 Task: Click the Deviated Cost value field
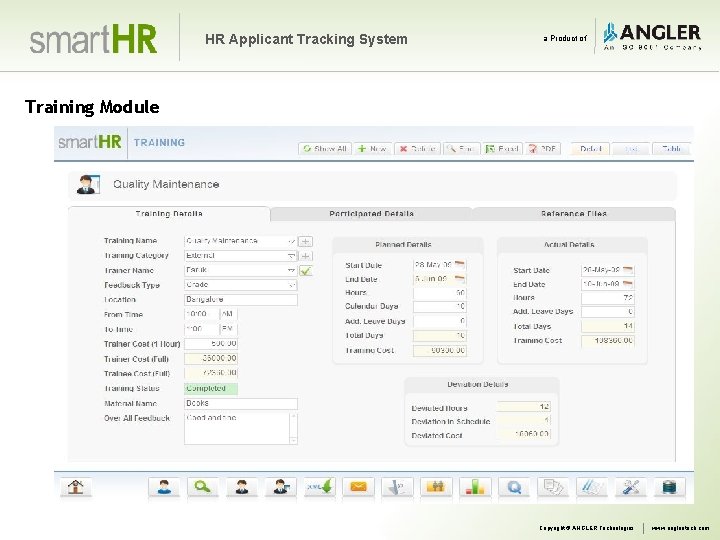tap(523, 434)
